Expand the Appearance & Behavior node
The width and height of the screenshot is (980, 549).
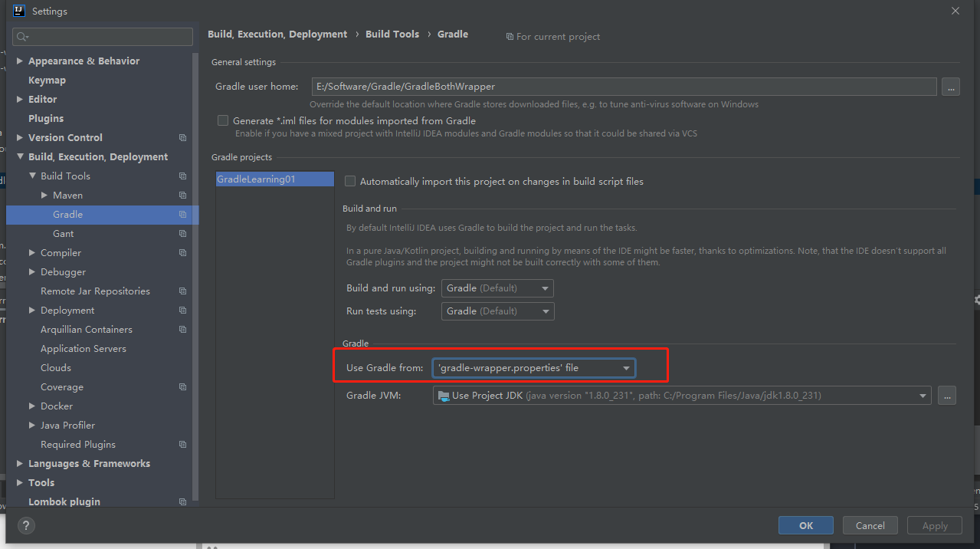(20, 61)
